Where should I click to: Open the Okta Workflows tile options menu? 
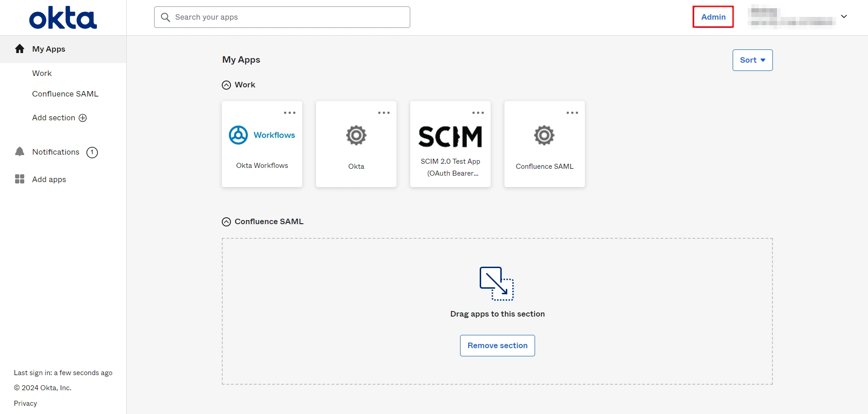(289, 113)
